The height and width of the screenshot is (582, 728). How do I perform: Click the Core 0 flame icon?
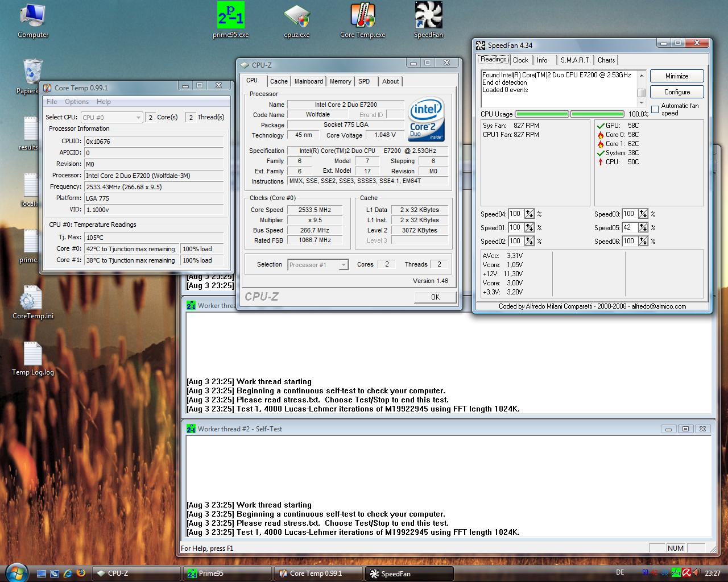[601, 135]
